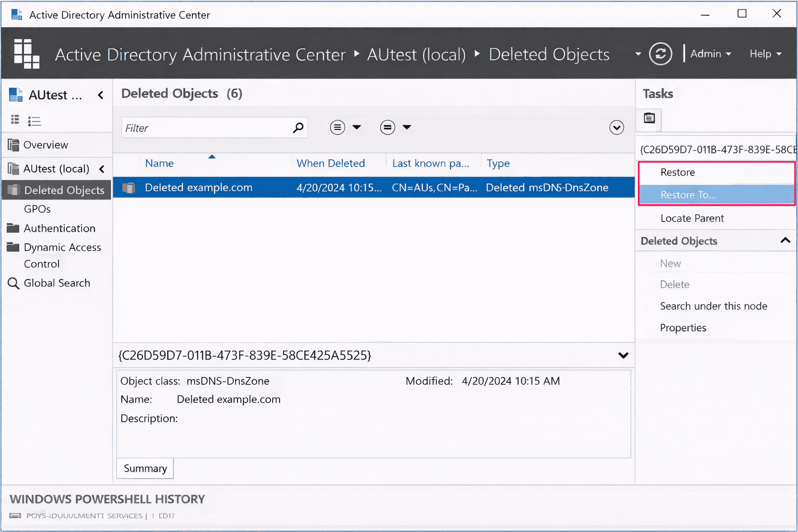Open Global Search via its magnifier icon
The image size is (798, 532).
pyautogui.click(x=13, y=283)
